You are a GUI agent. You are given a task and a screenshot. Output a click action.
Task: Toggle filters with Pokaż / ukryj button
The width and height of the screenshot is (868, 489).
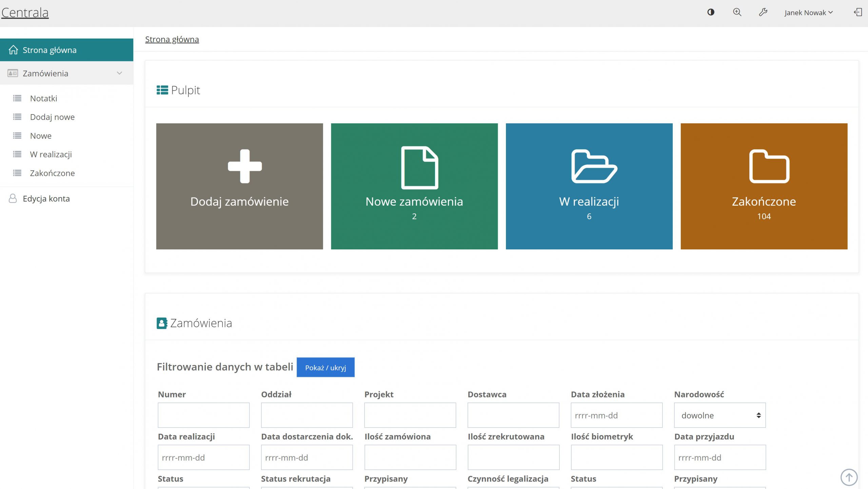coord(325,367)
